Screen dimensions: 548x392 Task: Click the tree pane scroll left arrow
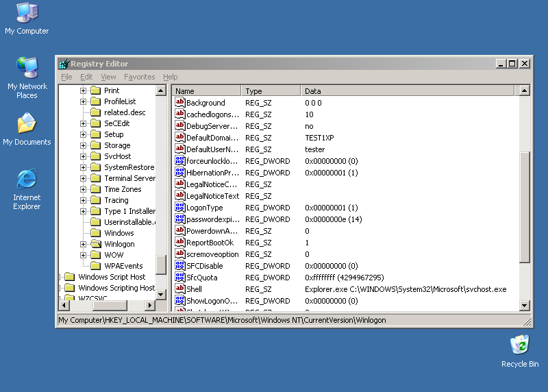(64, 305)
